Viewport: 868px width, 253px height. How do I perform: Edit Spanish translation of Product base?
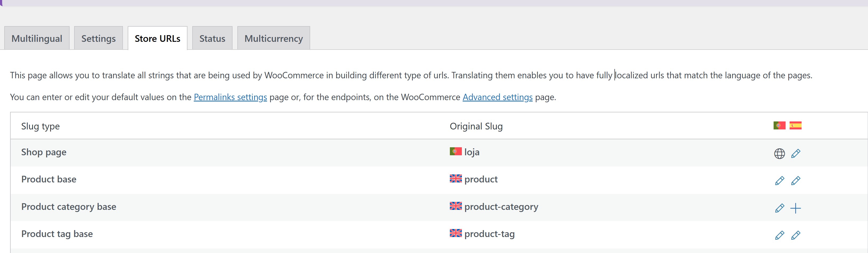(795, 181)
